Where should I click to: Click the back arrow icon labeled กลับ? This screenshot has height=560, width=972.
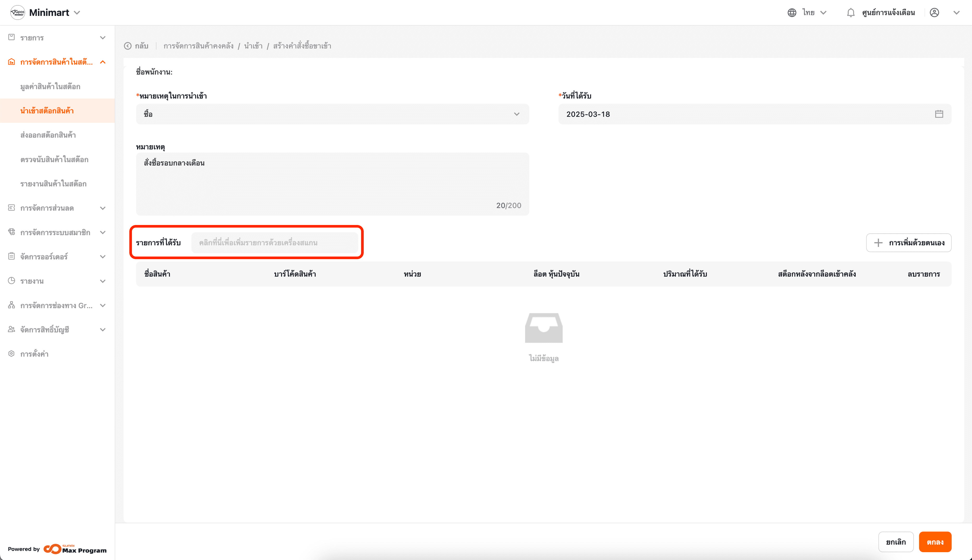point(128,46)
